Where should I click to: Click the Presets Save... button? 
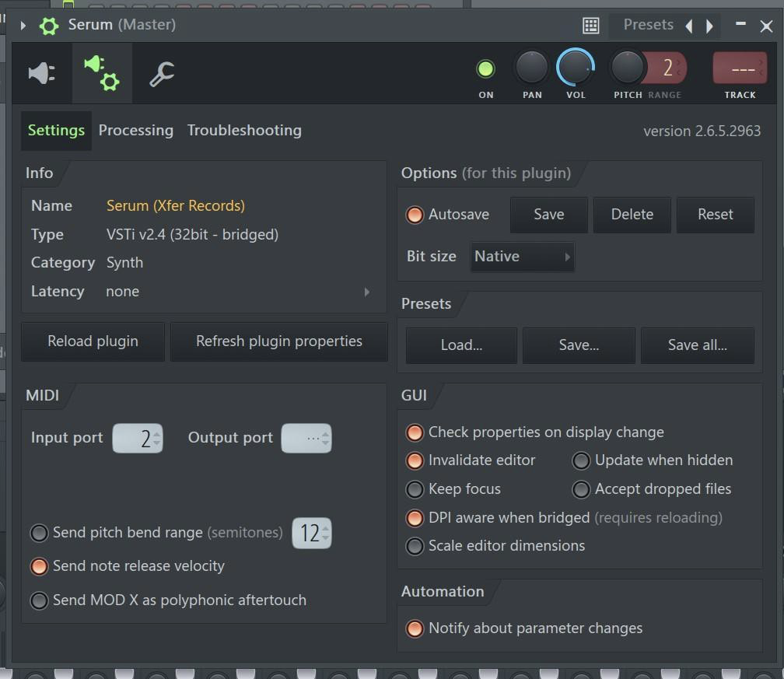579,345
